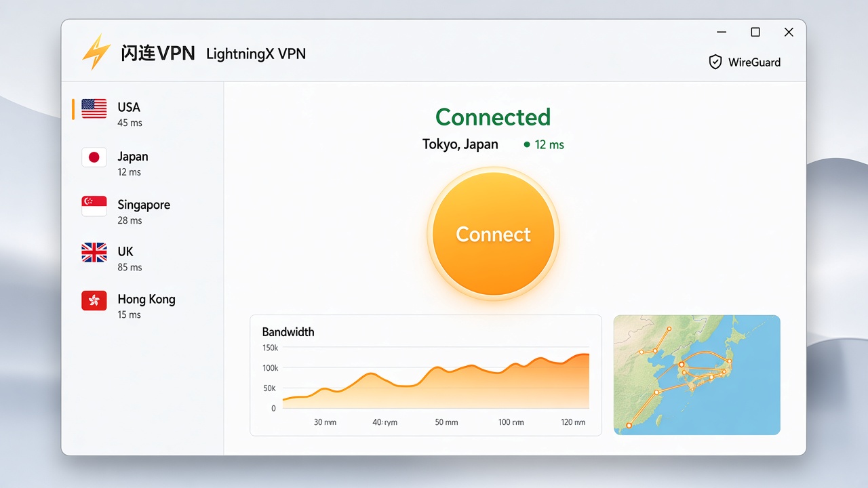Select the USA flag icon

[94, 108]
